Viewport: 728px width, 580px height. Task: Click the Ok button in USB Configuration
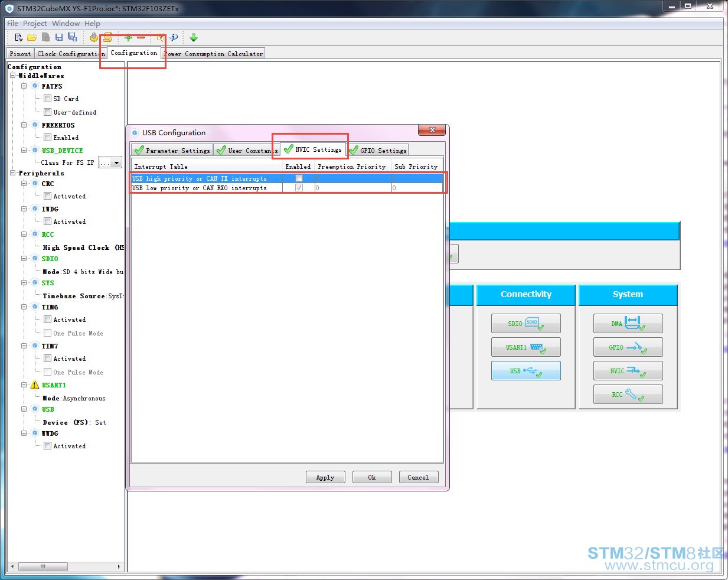point(372,477)
